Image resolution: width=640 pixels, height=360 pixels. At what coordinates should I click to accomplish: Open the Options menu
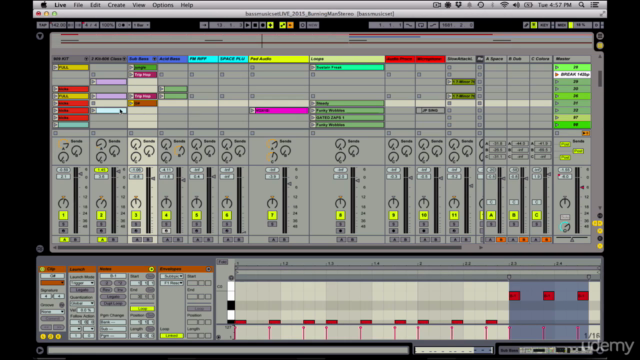click(x=163, y=5)
